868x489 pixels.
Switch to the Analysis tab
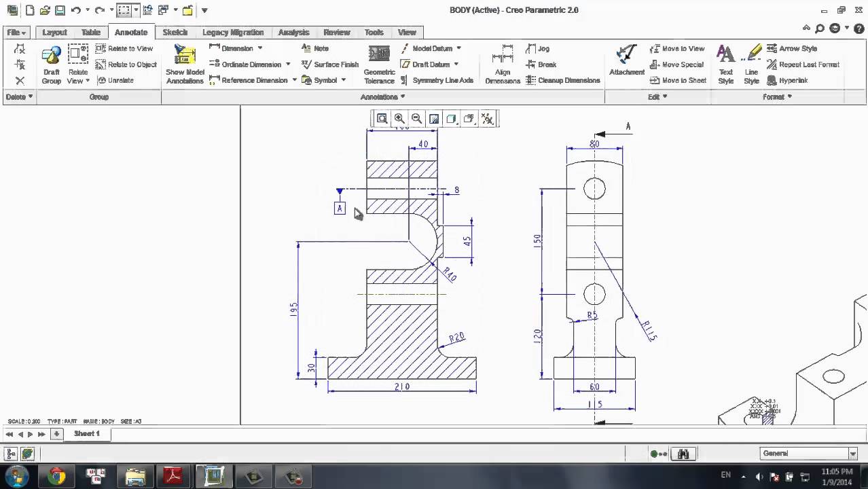pyautogui.click(x=294, y=32)
